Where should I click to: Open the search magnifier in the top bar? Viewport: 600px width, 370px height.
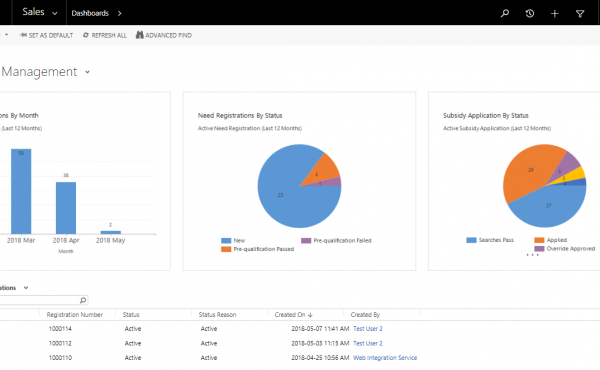pyautogui.click(x=505, y=13)
